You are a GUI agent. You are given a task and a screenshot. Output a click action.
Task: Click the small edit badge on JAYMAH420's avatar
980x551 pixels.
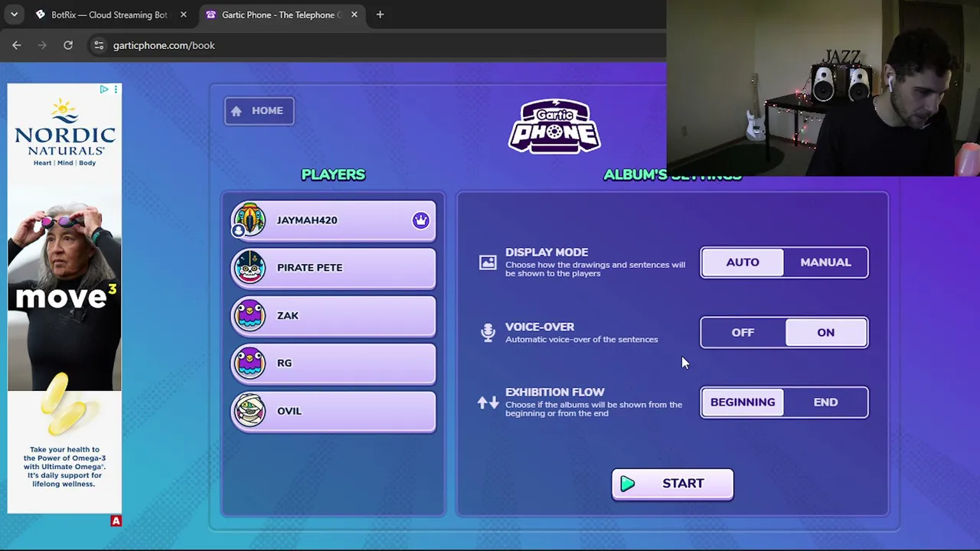pos(238,230)
